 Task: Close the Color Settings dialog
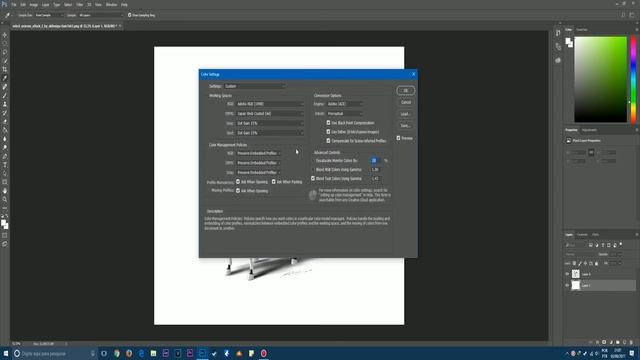[413, 74]
